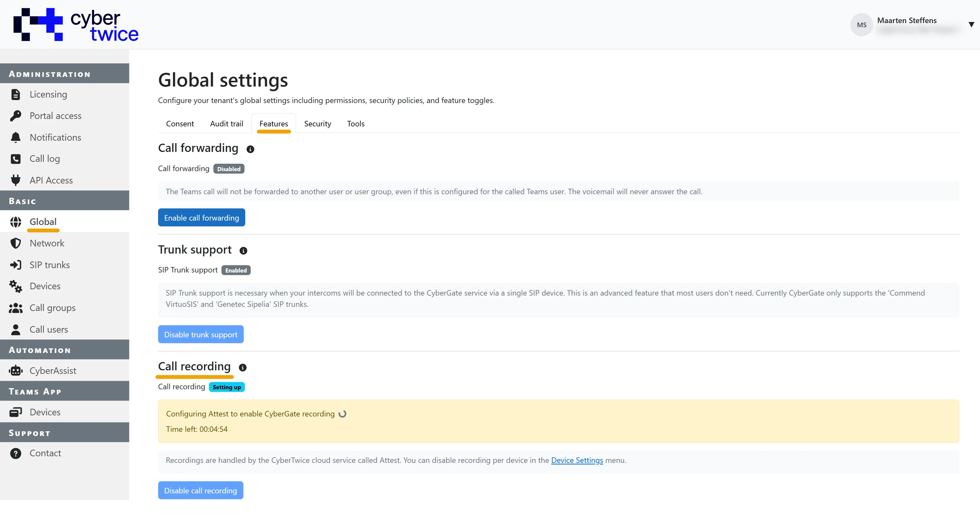The height and width of the screenshot is (517, 980).
Task: Click the Maarten Steffens user name
Action: click(907, 21)
